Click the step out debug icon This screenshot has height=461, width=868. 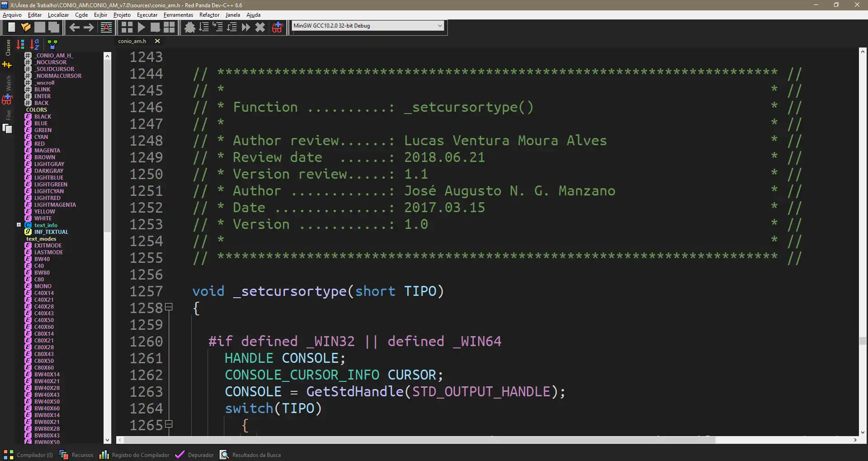point(232,28)
